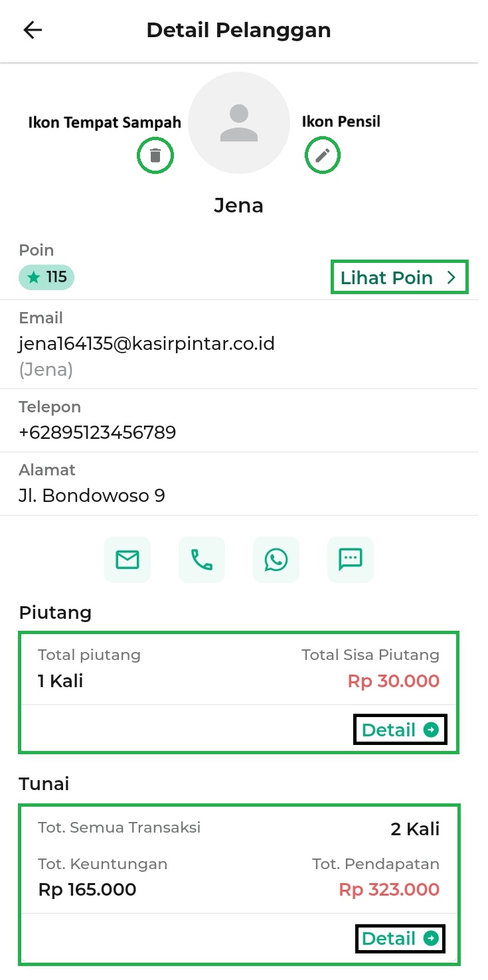Viewport: 488px width, 980px height.
Task: Go back using the arrow icon
Action: click(33, 31)
